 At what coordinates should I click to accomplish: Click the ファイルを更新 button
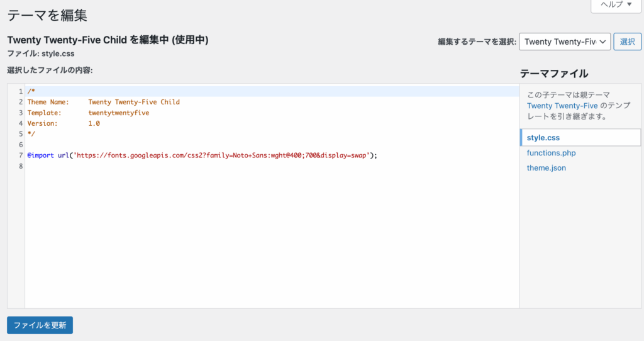pyautogui.click(x=40, y=325)
